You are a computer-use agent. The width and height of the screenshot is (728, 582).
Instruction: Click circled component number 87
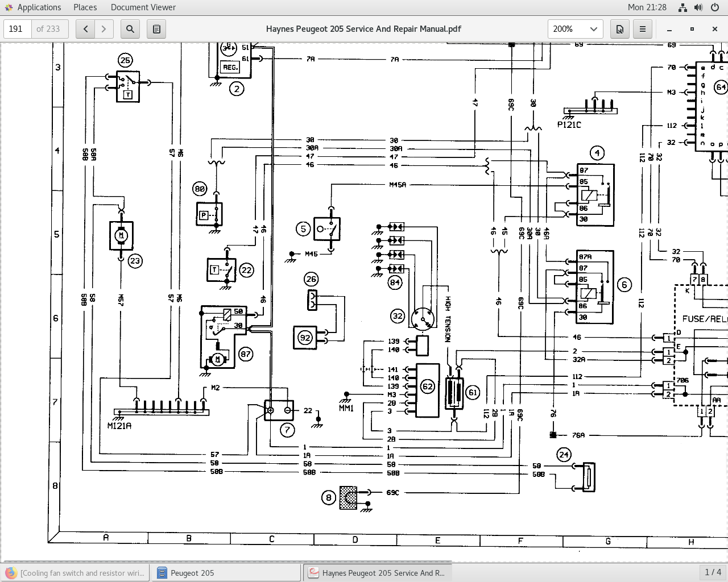245,354
